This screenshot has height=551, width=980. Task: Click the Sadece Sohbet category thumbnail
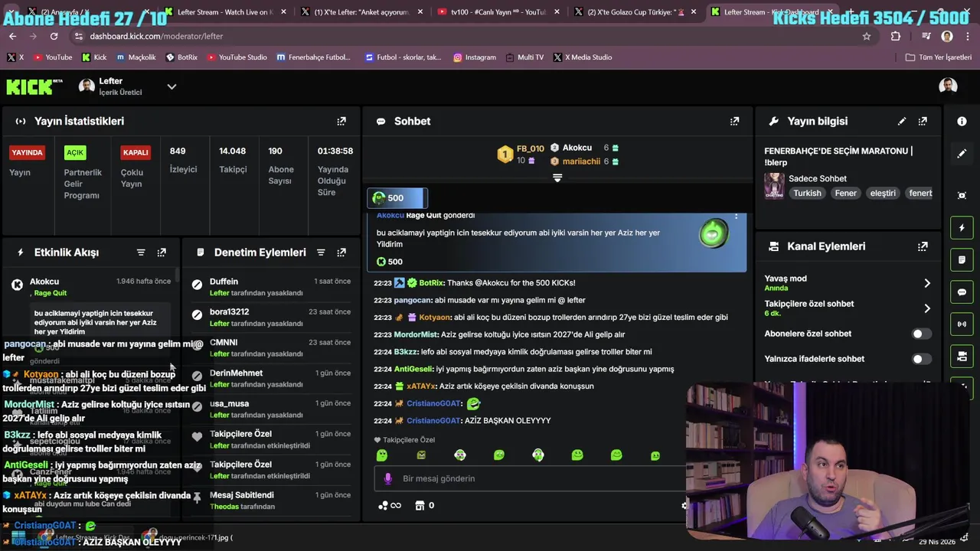(x=774, y=186)
